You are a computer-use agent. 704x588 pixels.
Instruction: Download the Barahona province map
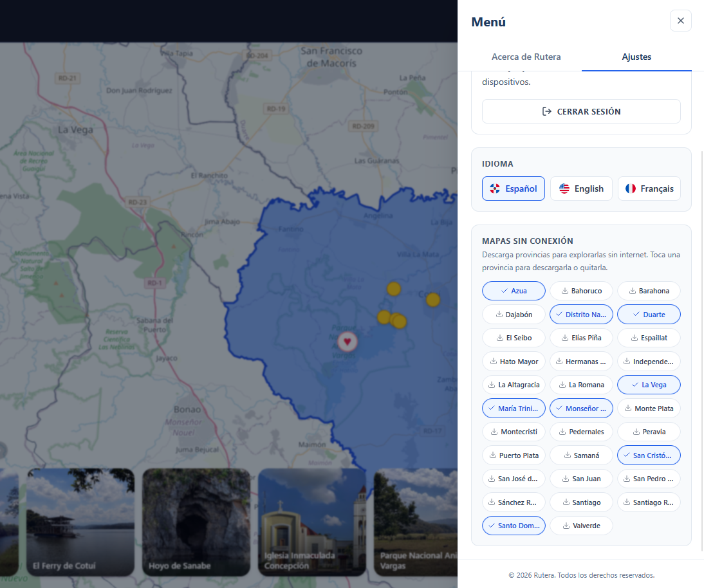[x=649, y=291]
